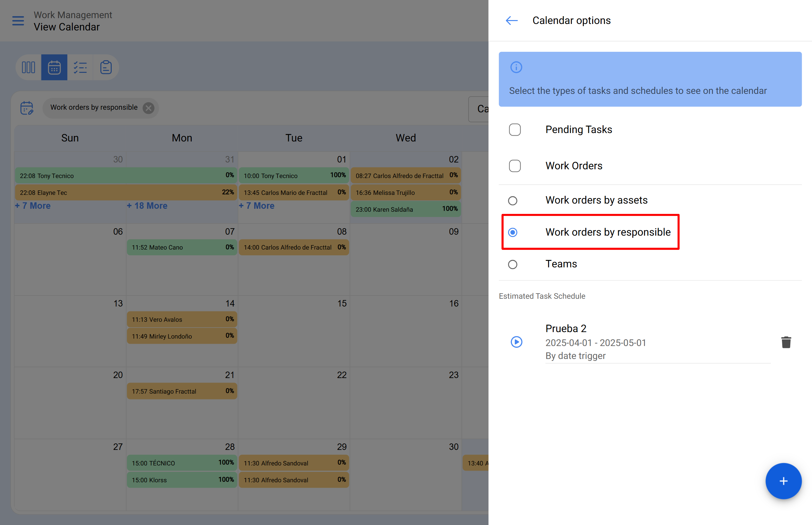Click the Wed column header
This screenshot has width=812, height=525.
(x=405, y=138)
